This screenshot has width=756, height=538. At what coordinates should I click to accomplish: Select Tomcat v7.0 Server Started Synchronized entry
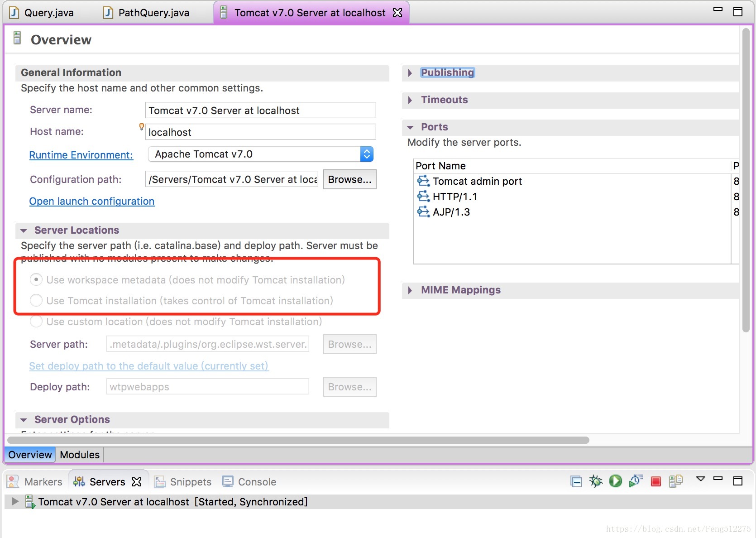pyautogui.click(x=378, y=502)
